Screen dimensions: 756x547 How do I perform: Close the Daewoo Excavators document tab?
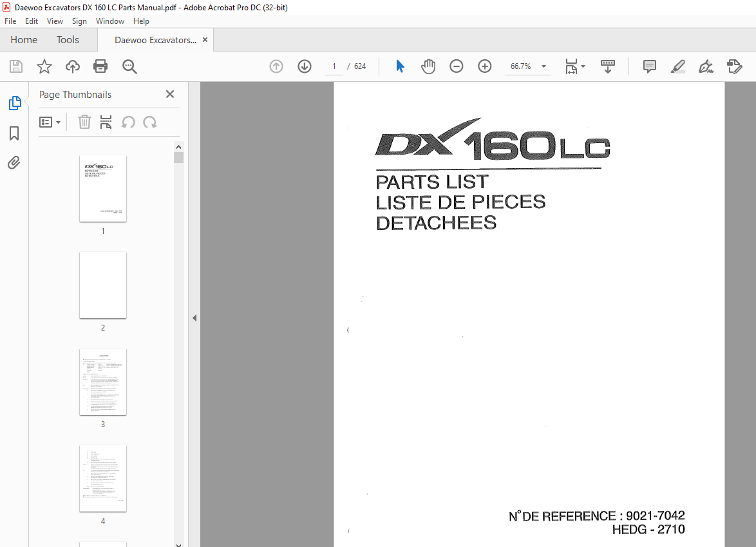click(x=205, y=40)
